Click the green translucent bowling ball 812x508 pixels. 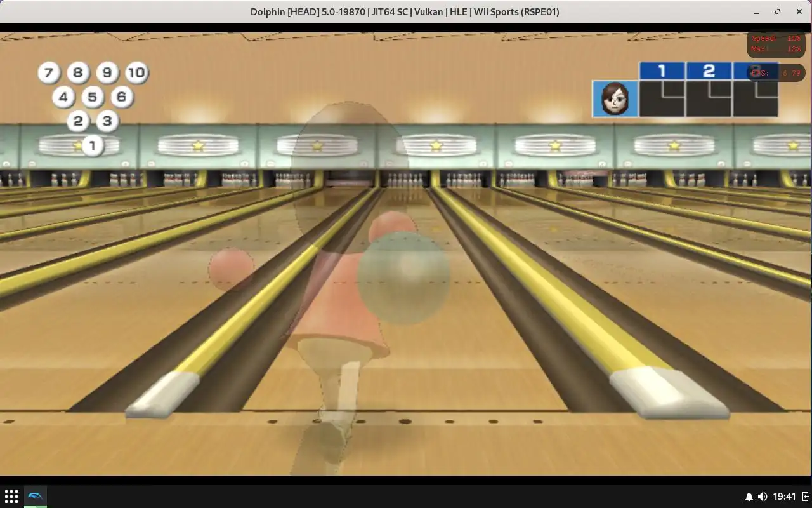tap(404, 277)
